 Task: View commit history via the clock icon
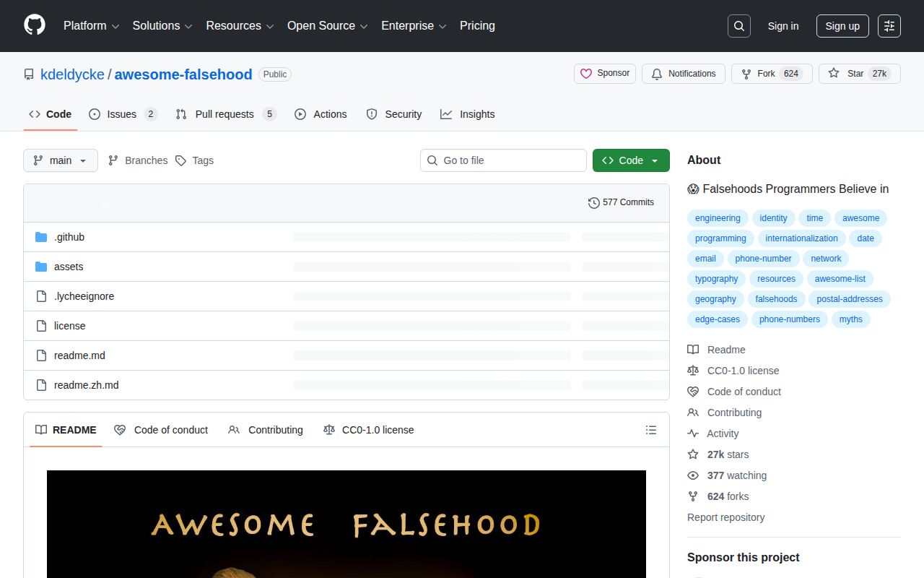[594, 202]
